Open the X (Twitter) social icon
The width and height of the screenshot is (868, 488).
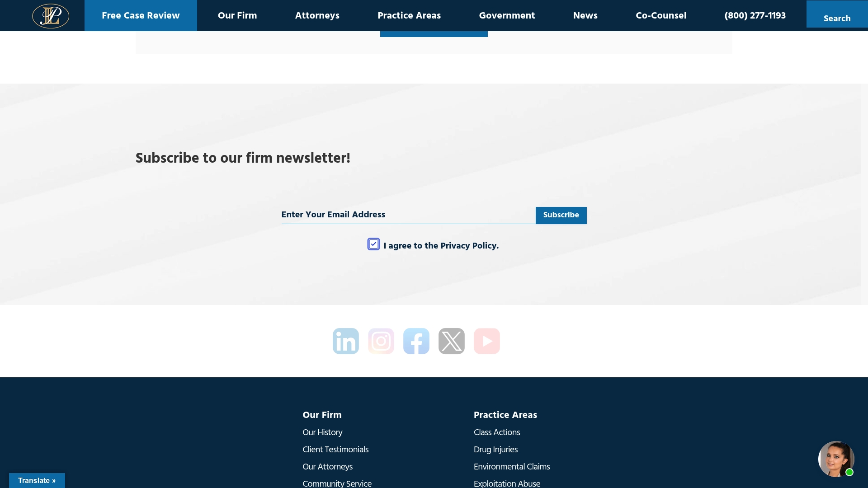(x=452, y=341)
